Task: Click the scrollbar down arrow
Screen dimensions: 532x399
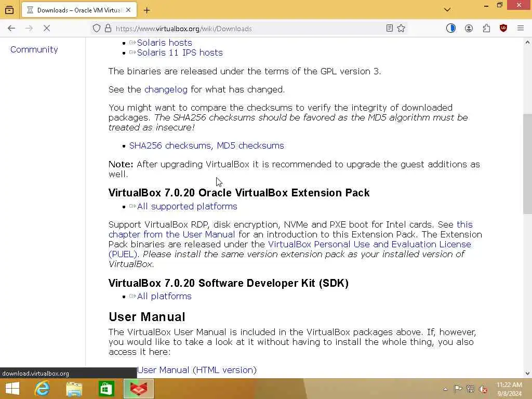Action: 527,374
